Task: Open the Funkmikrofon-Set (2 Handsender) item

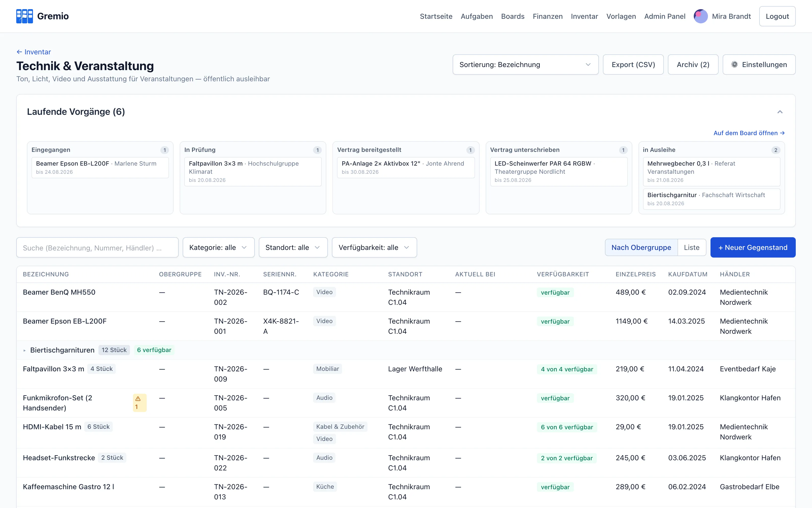Action: 57,403
